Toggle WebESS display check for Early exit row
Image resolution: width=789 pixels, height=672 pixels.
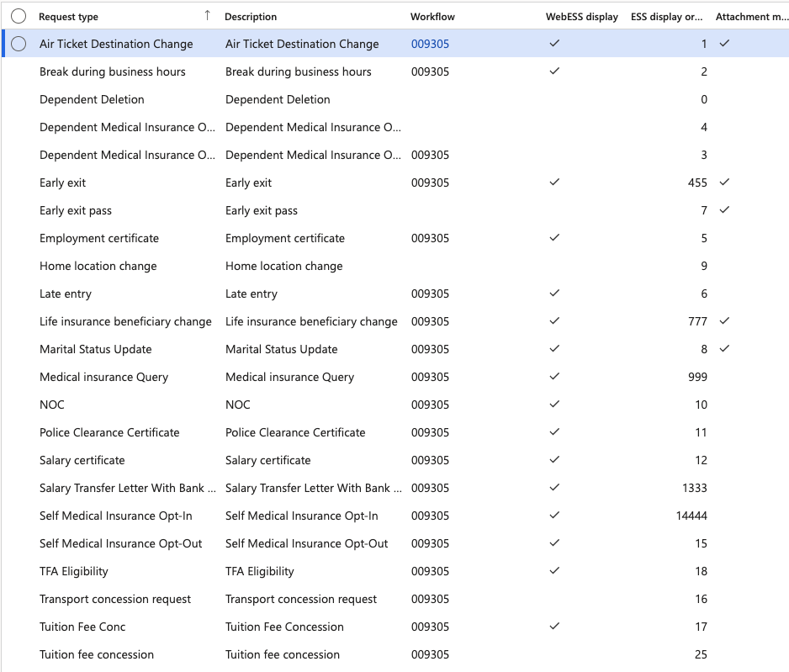[x=554, y=182]
